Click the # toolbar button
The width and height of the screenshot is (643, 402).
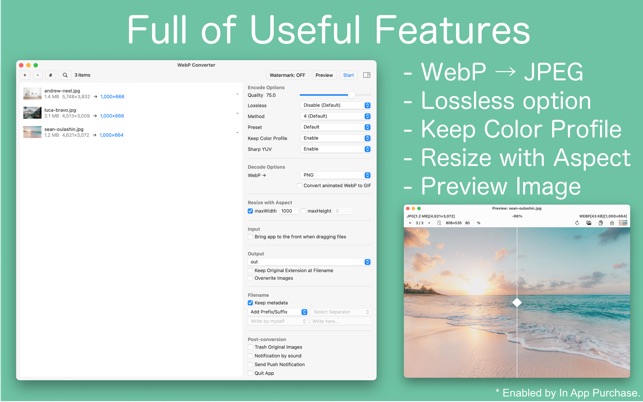[x=50, y=75]
